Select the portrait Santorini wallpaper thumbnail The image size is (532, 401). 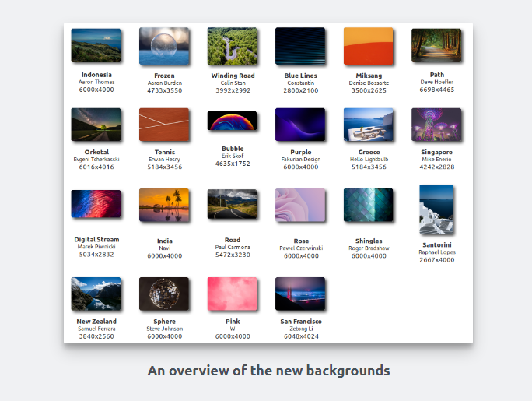point(436,209)
